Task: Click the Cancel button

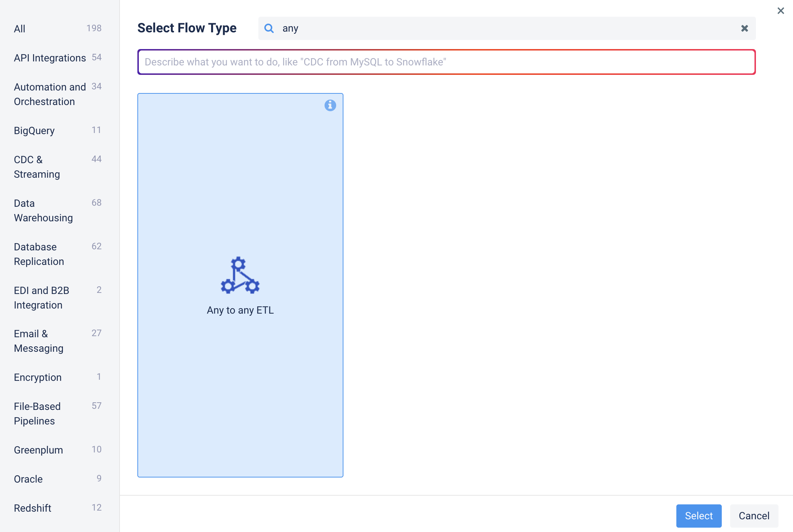Action: click(x=754, y=516)
